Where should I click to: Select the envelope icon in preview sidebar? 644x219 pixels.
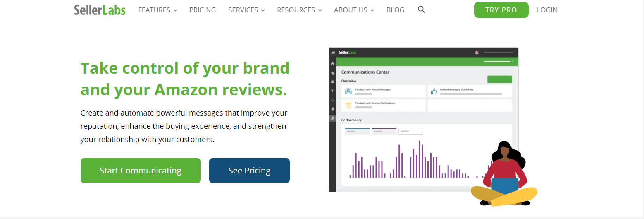tap(333, 82)
